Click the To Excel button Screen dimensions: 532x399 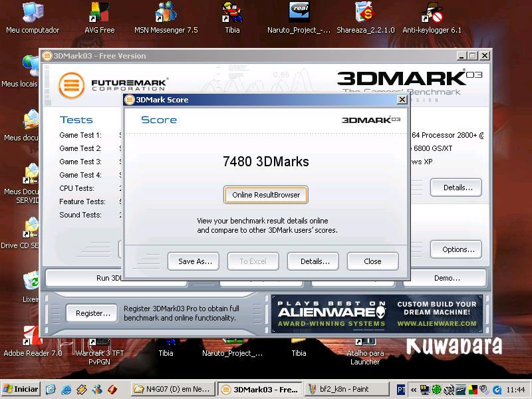click(x=253, y=261)
